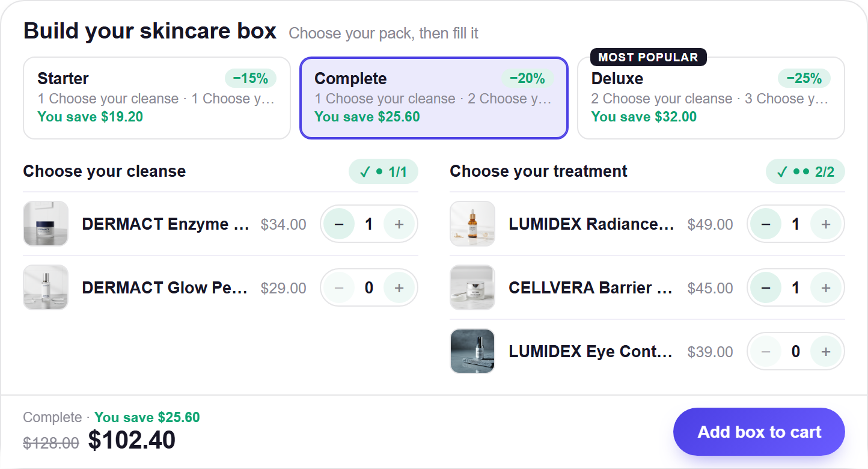Add box to cart
Screen dimensions: 868x469
coord(759,432)
